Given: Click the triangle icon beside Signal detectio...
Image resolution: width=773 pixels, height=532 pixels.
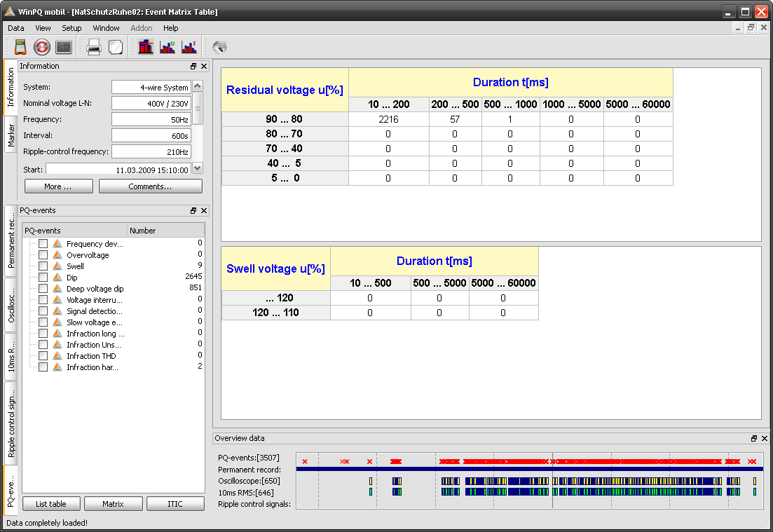Looking at the screenshot, I should click(x=57, y=311).
